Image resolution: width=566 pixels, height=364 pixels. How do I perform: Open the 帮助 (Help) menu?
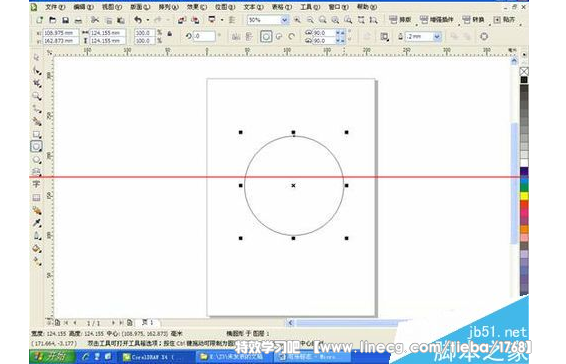click(367, 7)
